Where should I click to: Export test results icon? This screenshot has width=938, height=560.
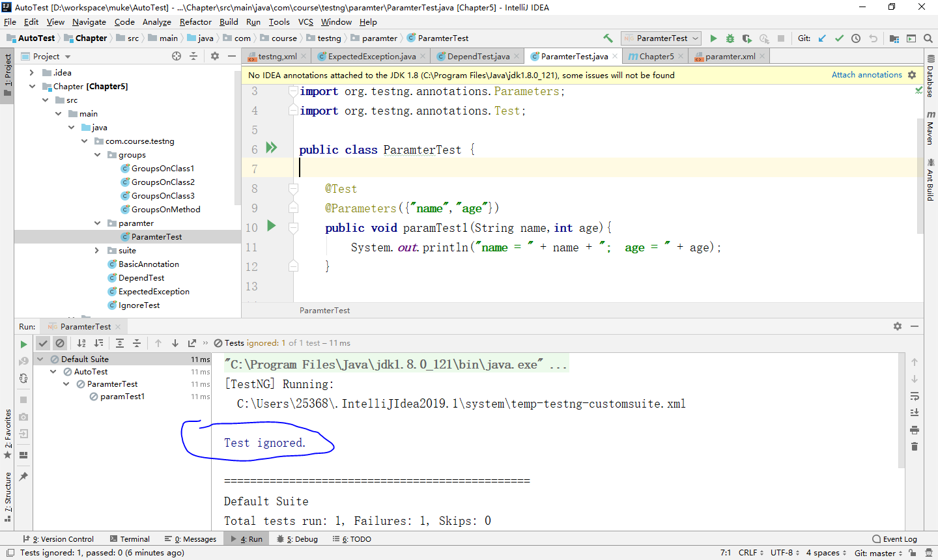[192, 343]
